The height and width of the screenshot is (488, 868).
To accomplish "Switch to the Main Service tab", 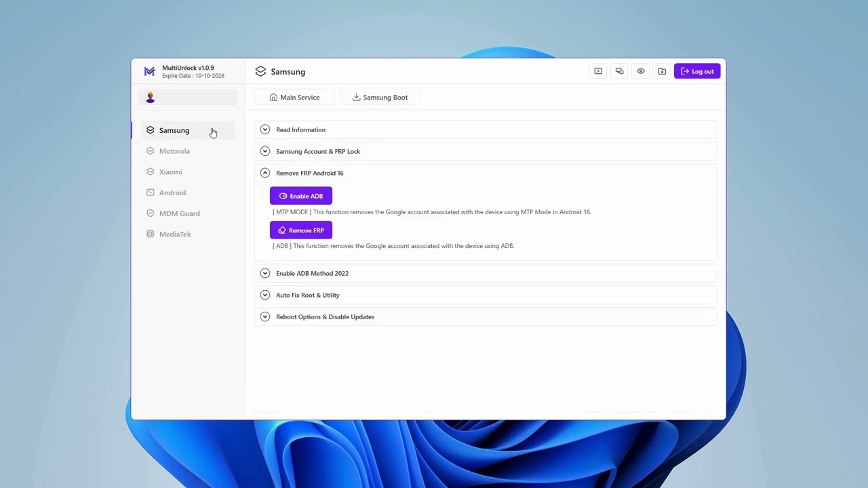I will pyautogui.click(x=294, y=98).
